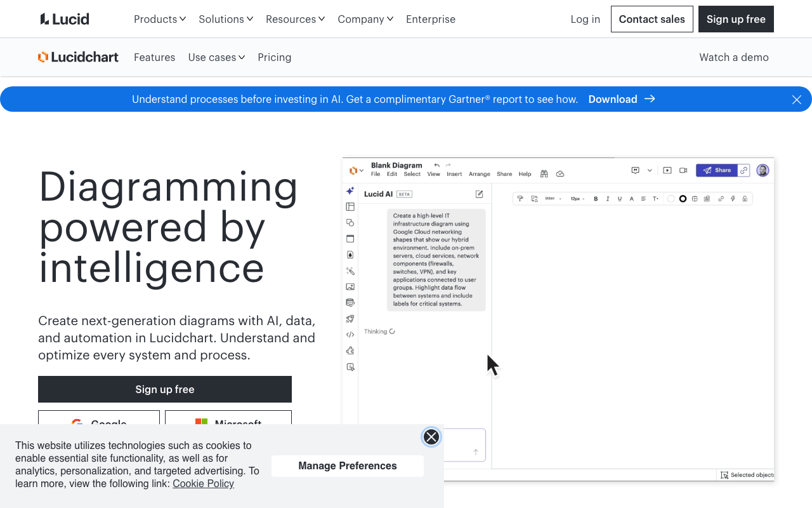Click the container frame icon in sidebar

click(350, 239)
